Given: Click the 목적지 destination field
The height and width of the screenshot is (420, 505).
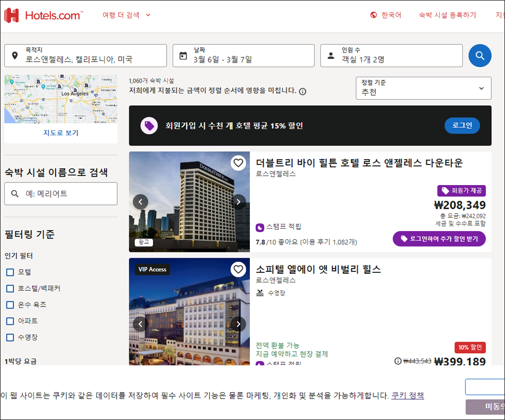Looking at the screenshot, I should click(85, 56).
